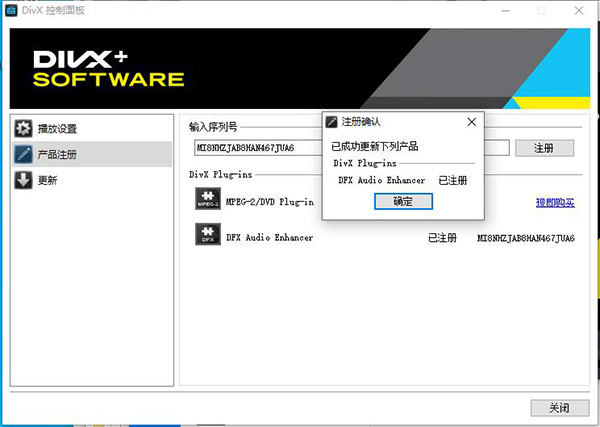Click the product registration pencil icon
This screenshot has width=600, height=427.
click(23, 154)
